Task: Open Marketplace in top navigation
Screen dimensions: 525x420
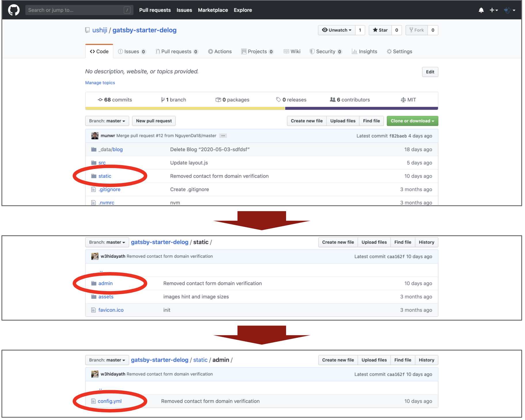Action: [213, 10]
